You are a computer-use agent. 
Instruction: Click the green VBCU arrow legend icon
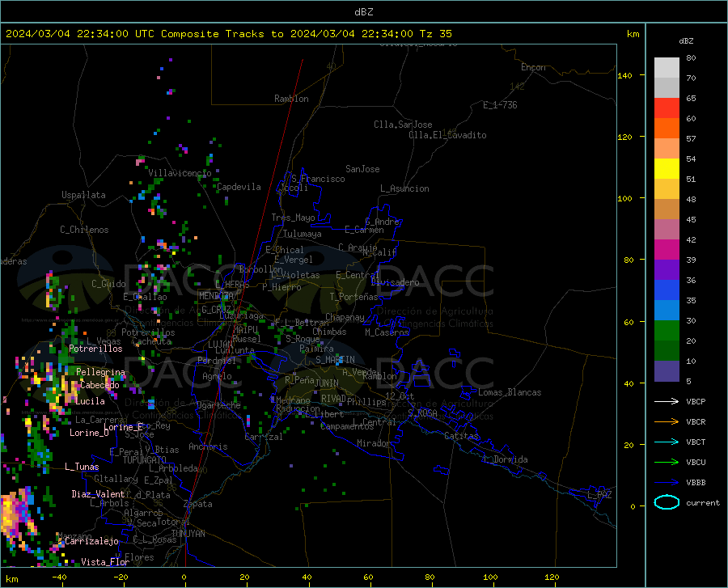pos(667,463)
